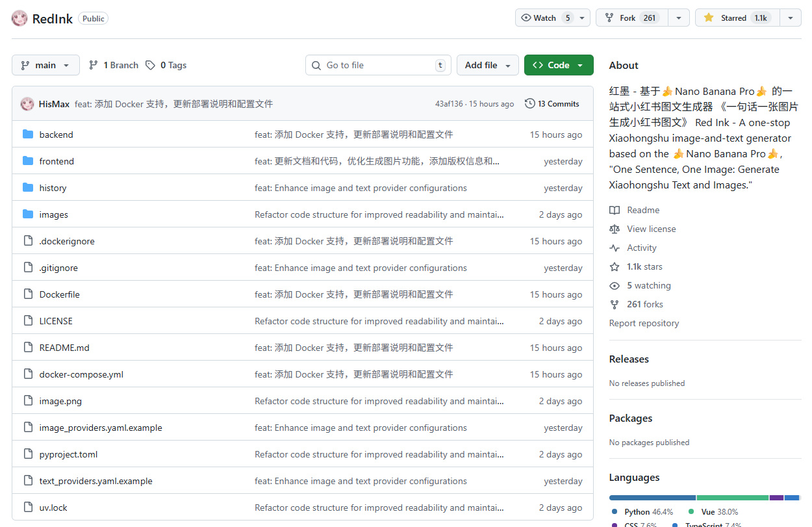812x527 pixels.
Task: Click the clock icon beside 13 Commits
Action: coord(530,103)
